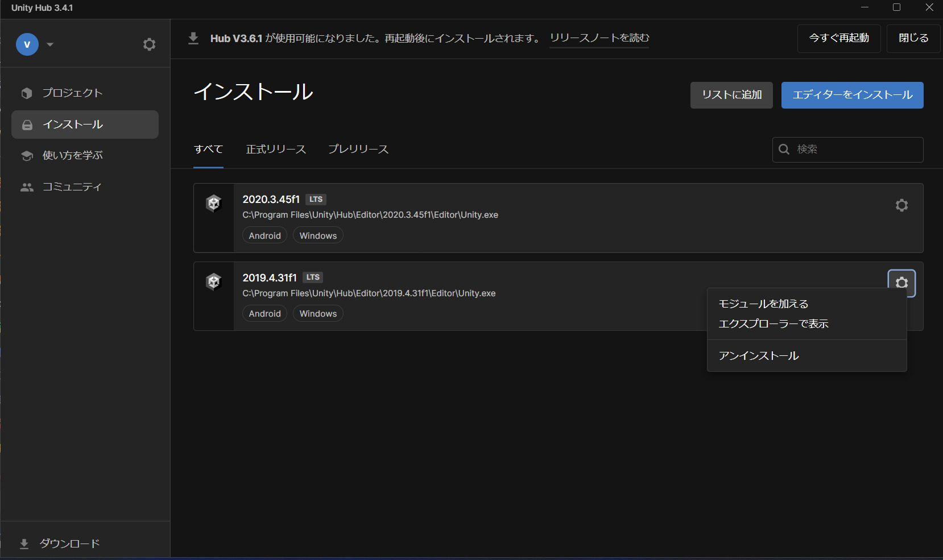Open the ダウンロード panel at the bottom
The width and height of the screenshot is (943, 560).
(x=68, y=543)
